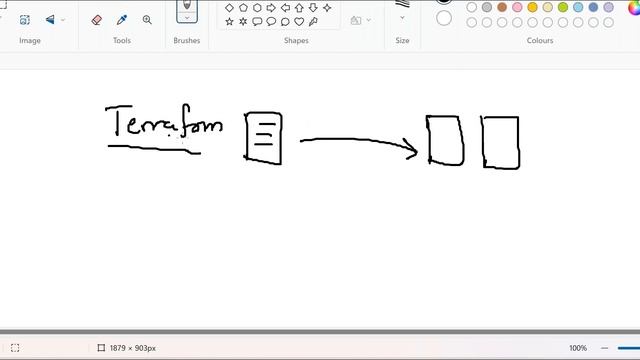Pick the white colour swatch
Screen dimensions: 640x360
472,7
